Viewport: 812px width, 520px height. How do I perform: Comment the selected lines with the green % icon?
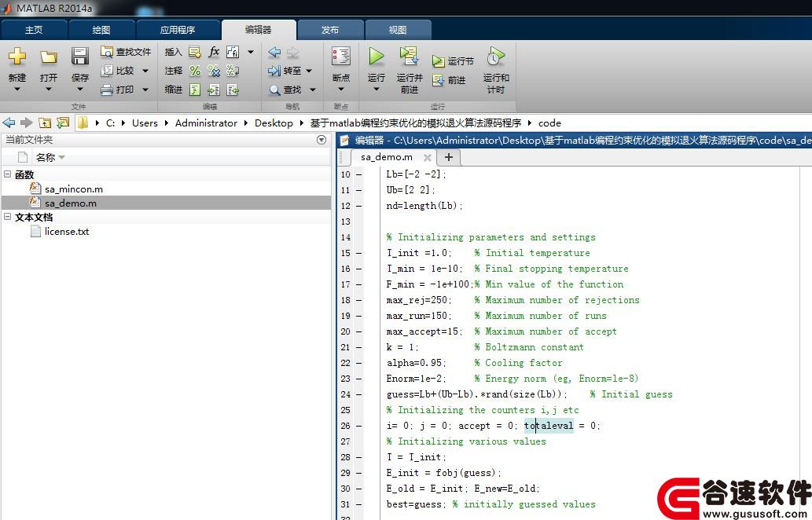click(x=195, y=71)
